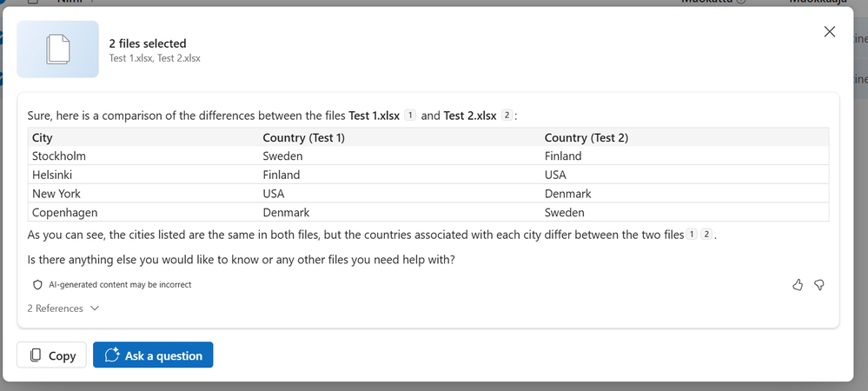This screenshot has height=391, width=868.
Task: Click citation 2 after 'between the two files'
Action: tap(706, 234)
